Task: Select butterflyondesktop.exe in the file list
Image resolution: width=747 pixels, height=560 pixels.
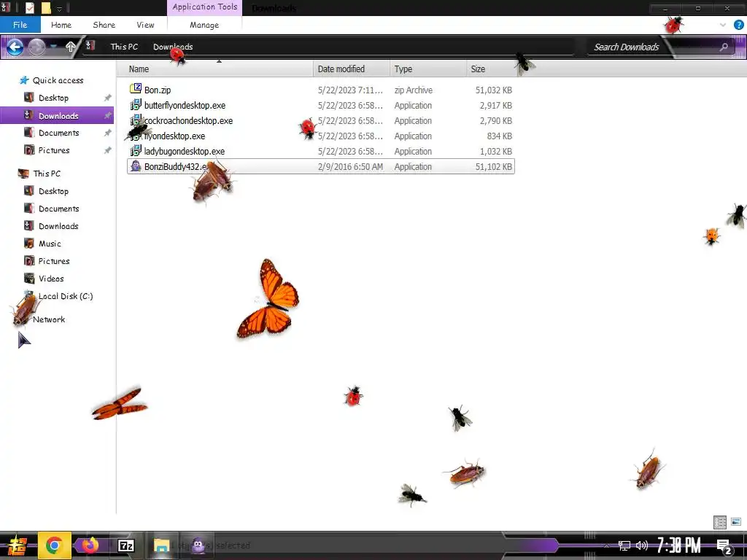Action: click(321, 105)
